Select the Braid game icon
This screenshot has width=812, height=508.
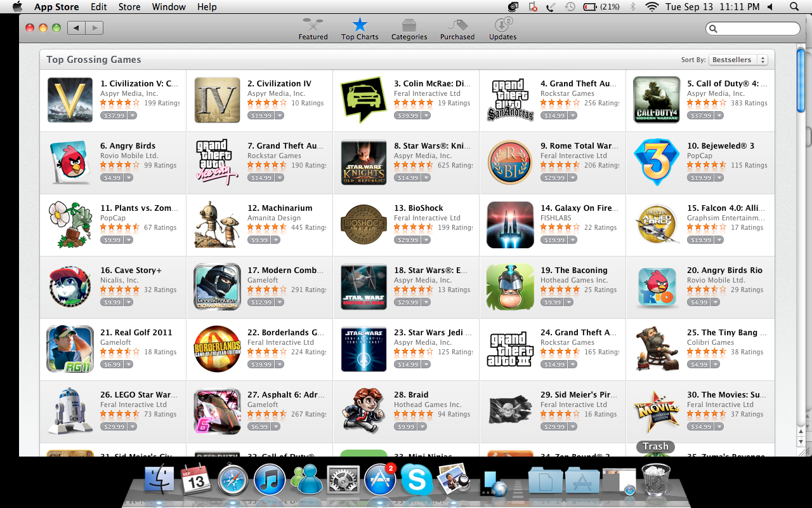(363, 411)
